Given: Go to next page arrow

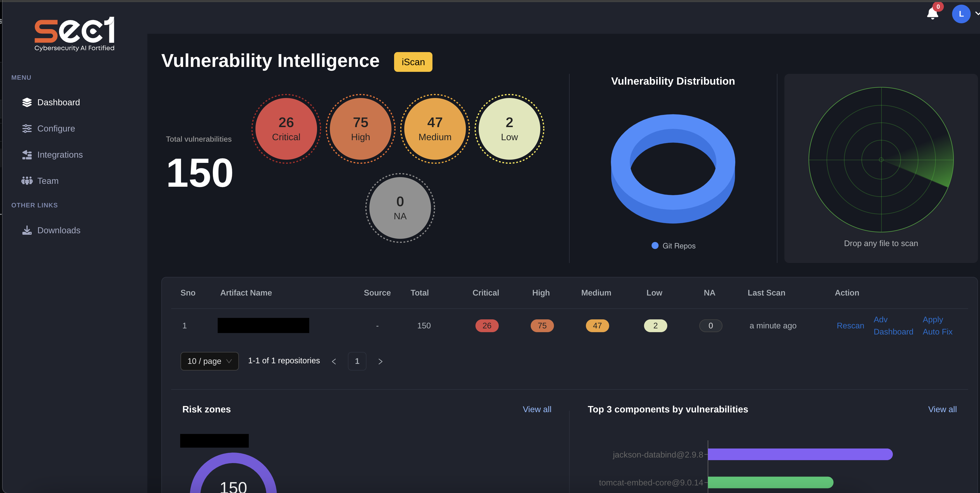Looking at the screenshot, I should (380, 362).
